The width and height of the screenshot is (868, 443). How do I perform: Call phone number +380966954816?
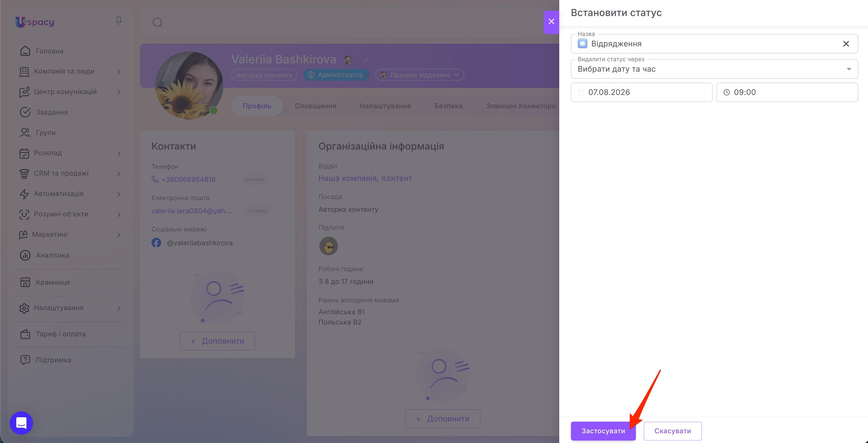[188, 179]
